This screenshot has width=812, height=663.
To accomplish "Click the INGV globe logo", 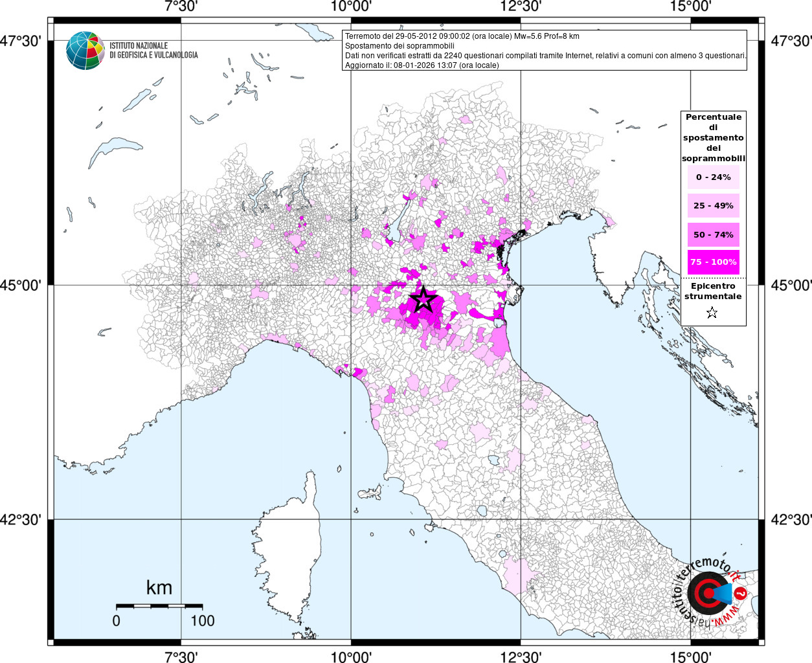I will [x=85, y=51].
